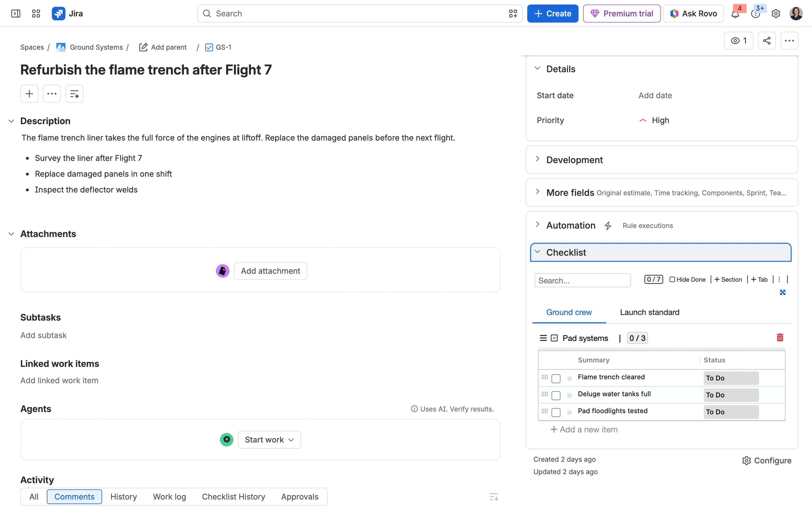Open the checklist kebab options menu
The height and width of the screenshot is (508, 812).
point(779,279)
